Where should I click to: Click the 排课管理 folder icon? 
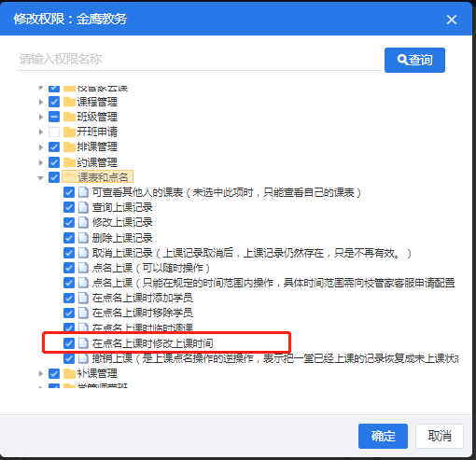69,146
